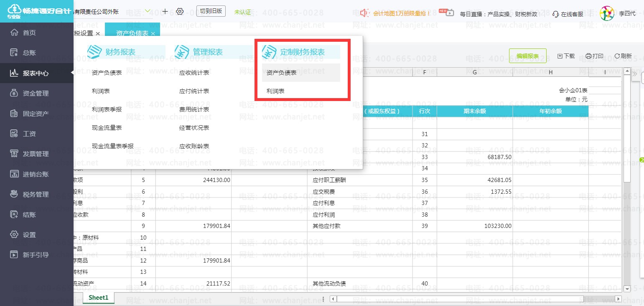This screenshot has width=644, height=306.
Task: Open 固定资产 in sidebar
Action: pos(30,114)
